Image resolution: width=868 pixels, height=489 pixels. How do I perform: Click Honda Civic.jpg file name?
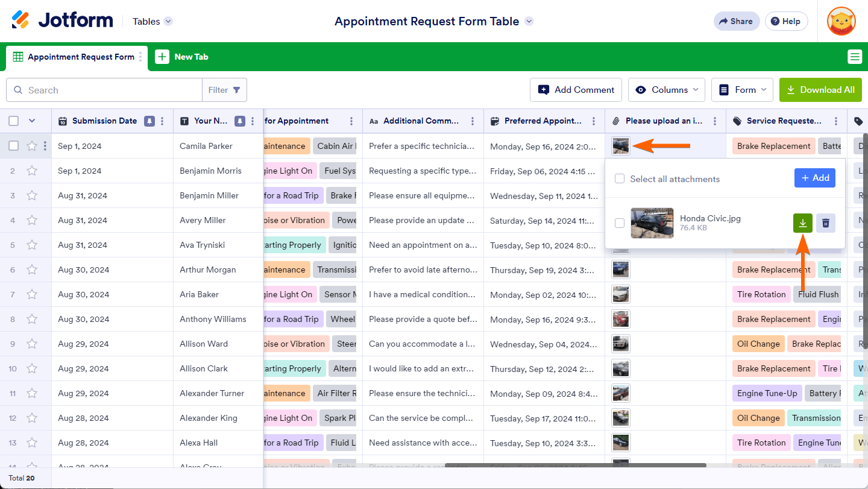[710, 218]
